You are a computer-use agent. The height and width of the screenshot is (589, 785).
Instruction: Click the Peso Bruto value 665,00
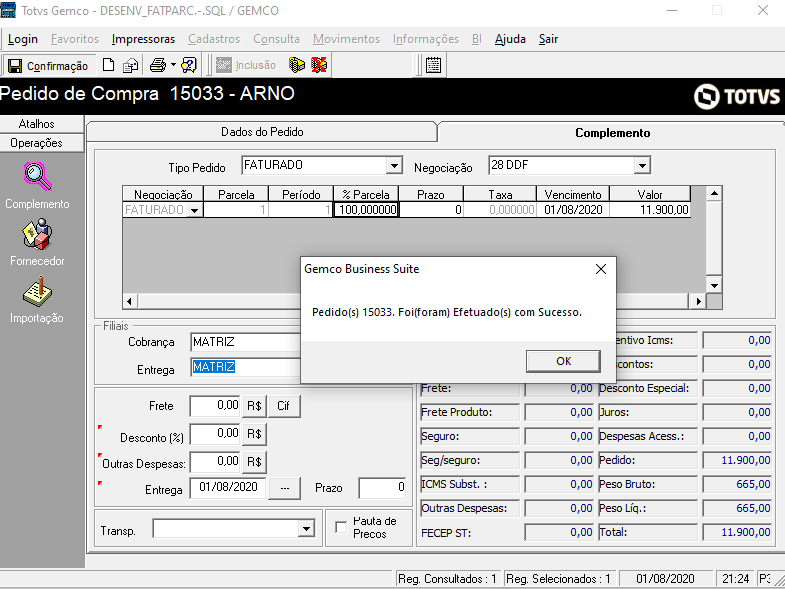point(737,484)
